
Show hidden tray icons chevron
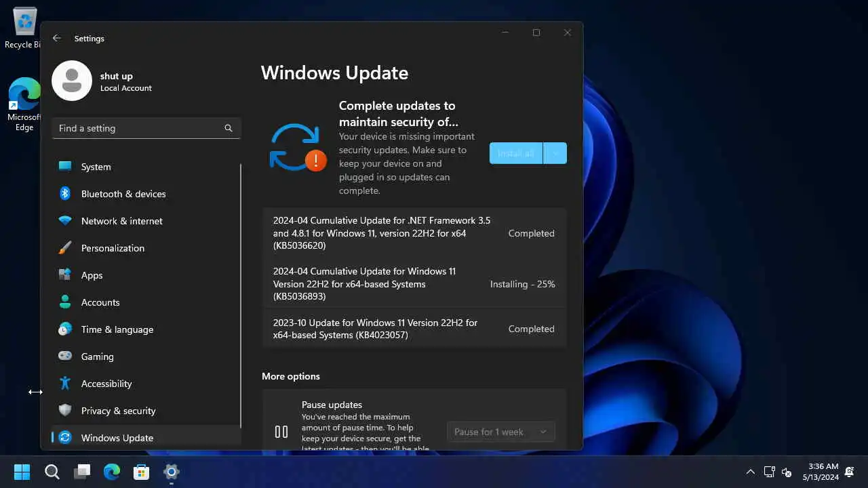(x=750, y=472)
